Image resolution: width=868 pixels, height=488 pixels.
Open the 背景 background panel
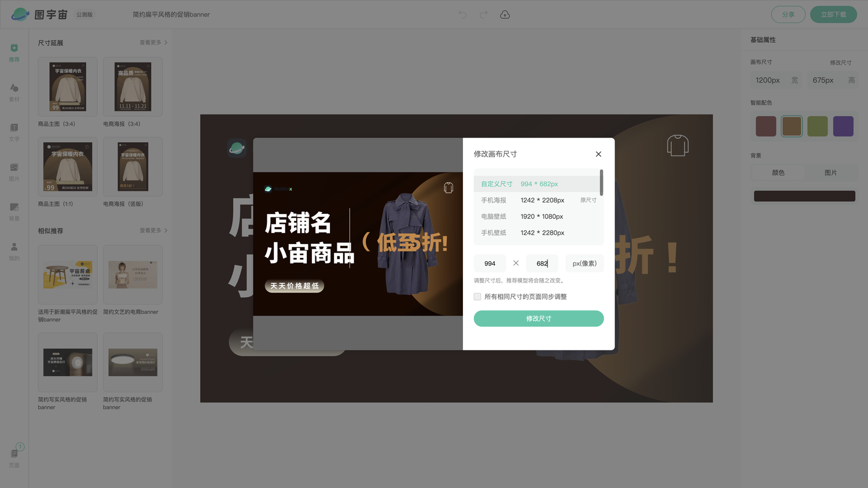point(14,212)
